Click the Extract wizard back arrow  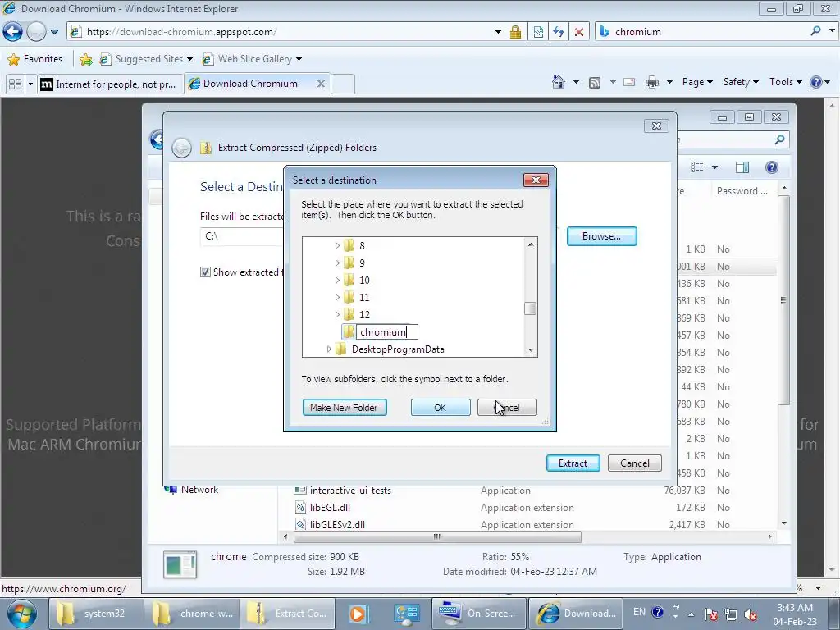click(181, 148)
